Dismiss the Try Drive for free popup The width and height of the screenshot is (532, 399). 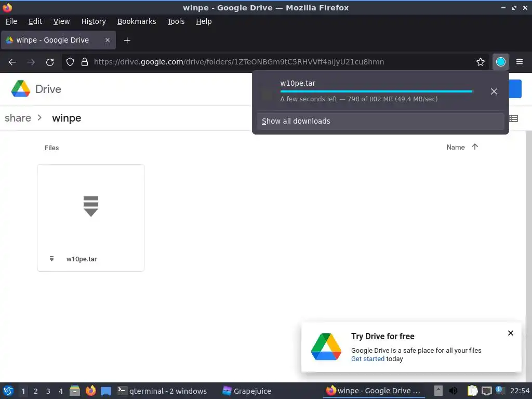pyautogui.click(x=510, y=333)
